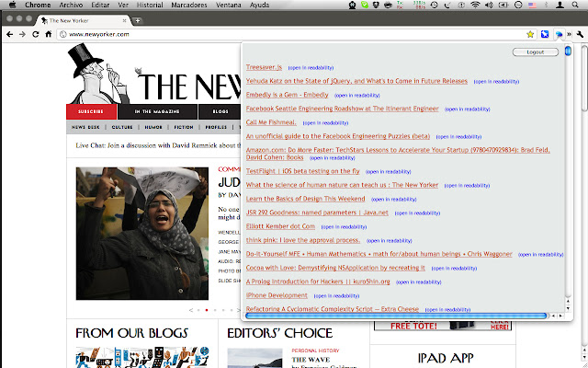The width and height of the screenshot is (588, 368).
Task: Open the Apple menu
Action: 12,5
